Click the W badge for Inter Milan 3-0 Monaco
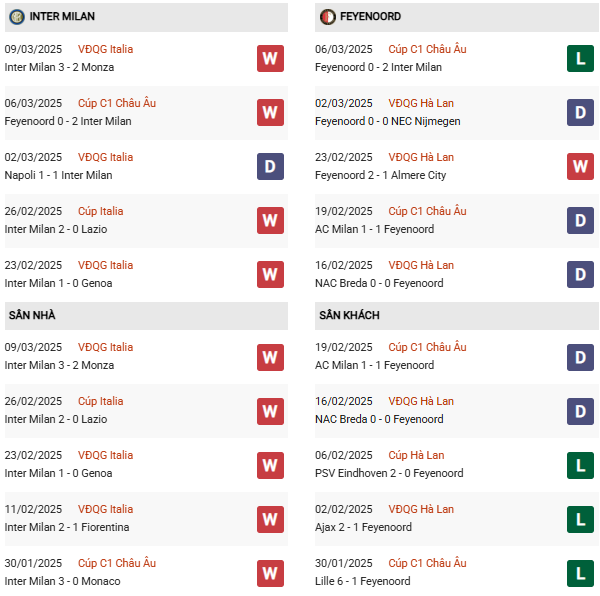Screen dimensions: 600x596 click(x=270, y=572)
